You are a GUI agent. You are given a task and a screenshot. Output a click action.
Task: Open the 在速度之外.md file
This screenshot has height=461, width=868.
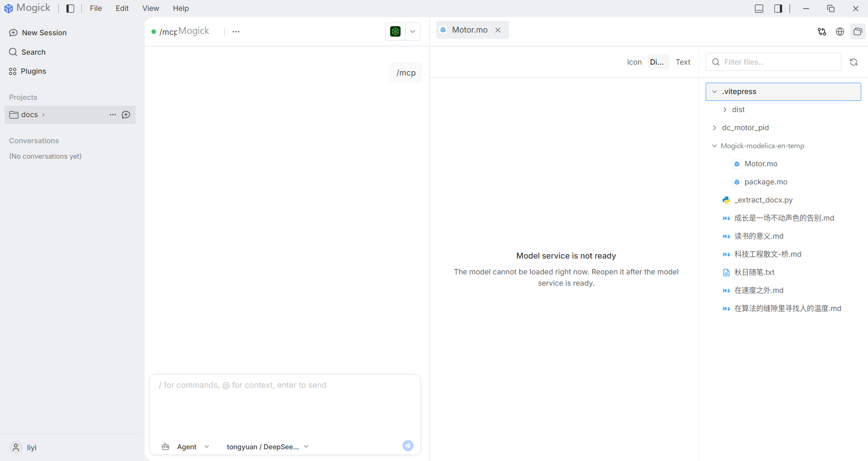tap(783, 291)
